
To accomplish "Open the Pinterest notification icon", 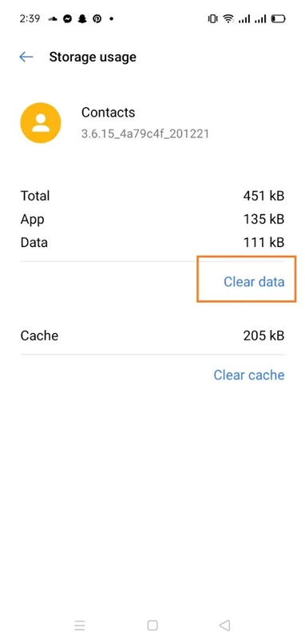I will pyautogui.click(x=97, y=19).
